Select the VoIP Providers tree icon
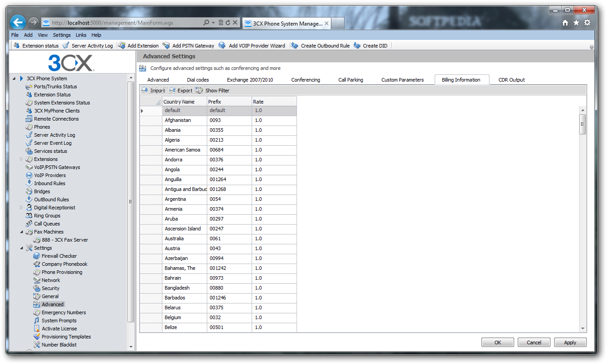This screenshot has height=364, width=607. pyautogui.click(x=29, y=175)
